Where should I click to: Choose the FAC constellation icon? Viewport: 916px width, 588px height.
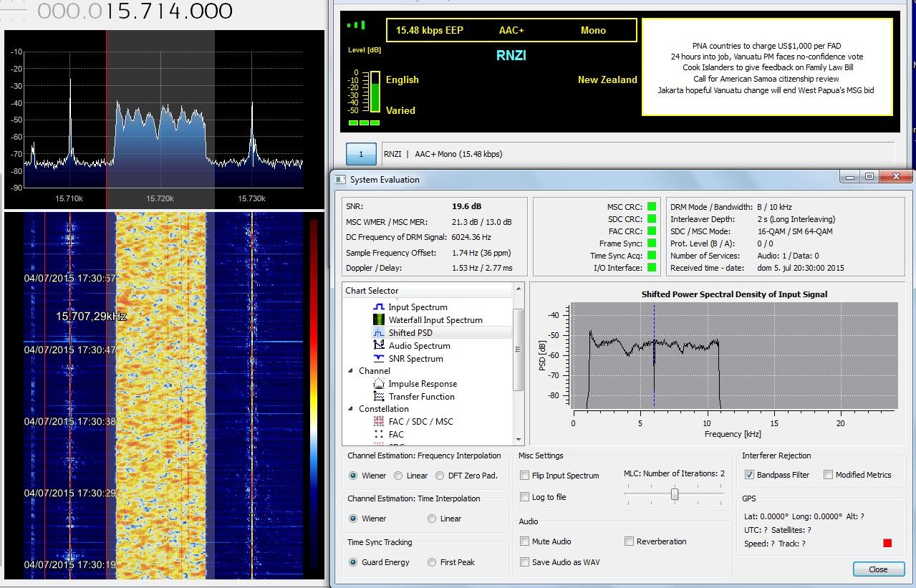[x=379, y=435]
